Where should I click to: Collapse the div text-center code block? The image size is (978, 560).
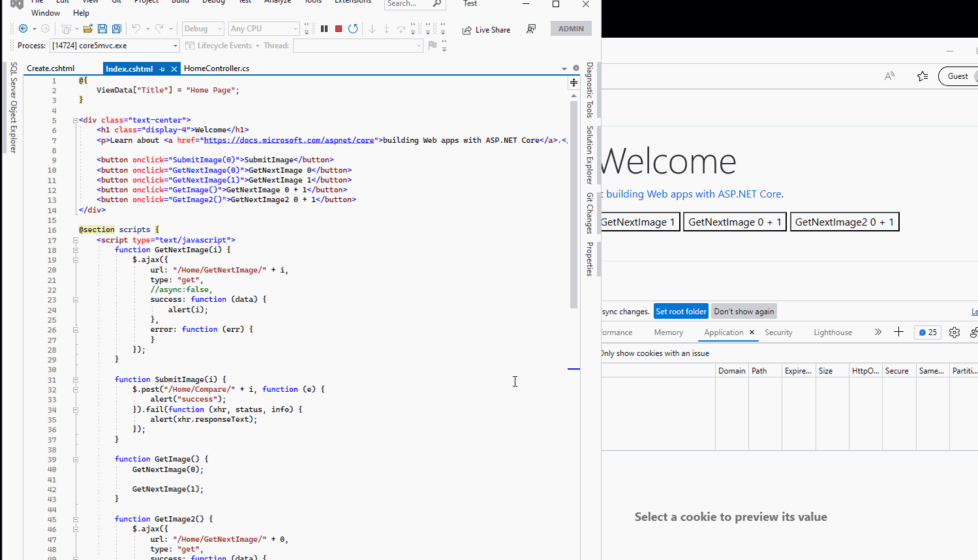76,120
